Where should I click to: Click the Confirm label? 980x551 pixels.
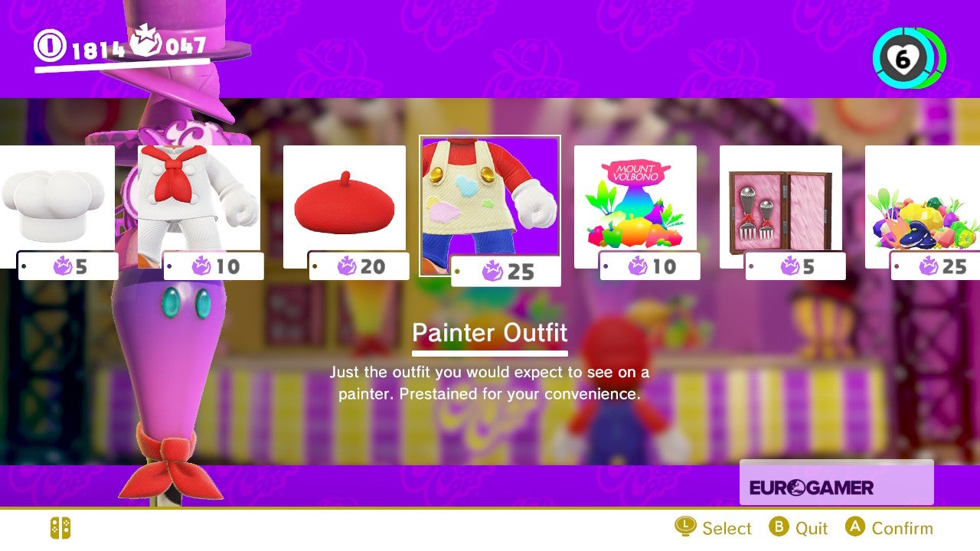902,528
